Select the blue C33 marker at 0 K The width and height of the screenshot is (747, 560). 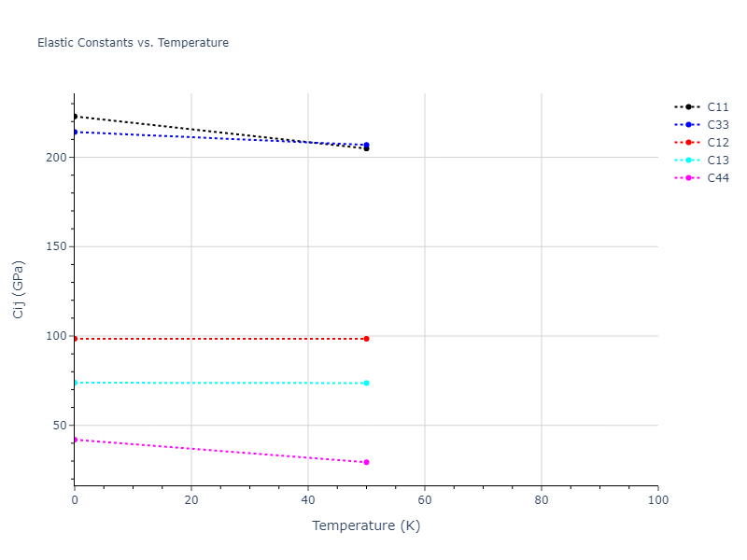tap(75, 132)
